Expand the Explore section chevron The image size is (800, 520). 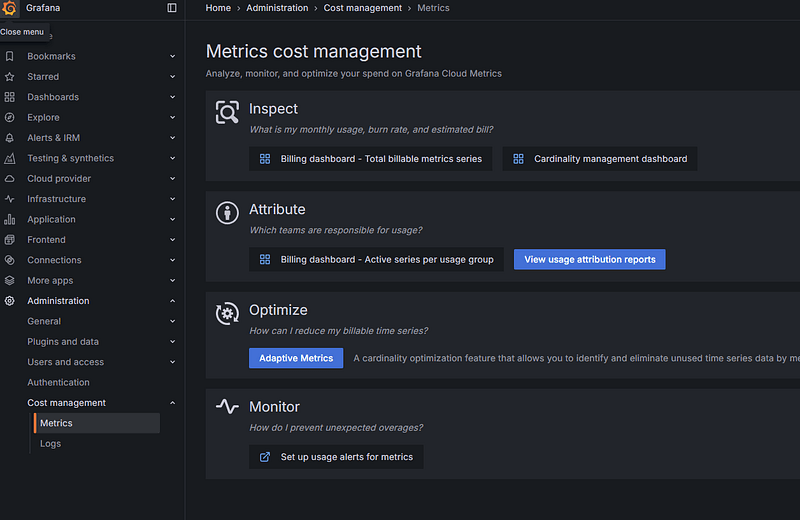[x=172, y=117]
